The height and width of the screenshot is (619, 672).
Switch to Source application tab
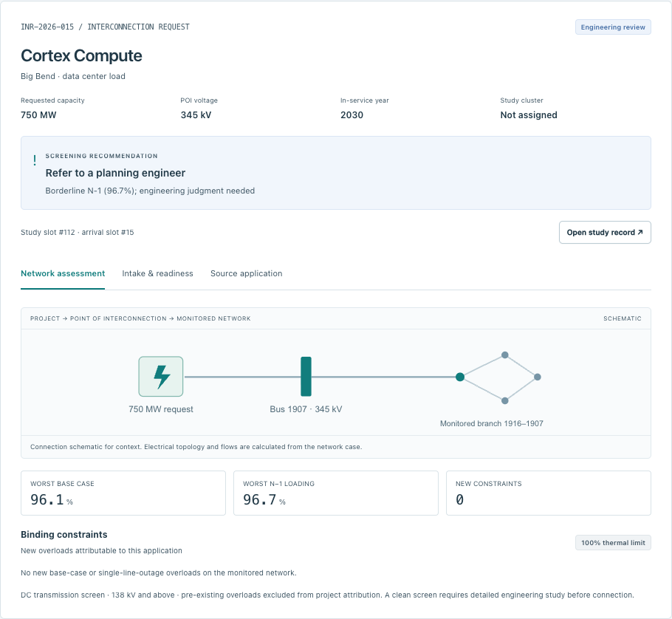(x=246, y=273)
